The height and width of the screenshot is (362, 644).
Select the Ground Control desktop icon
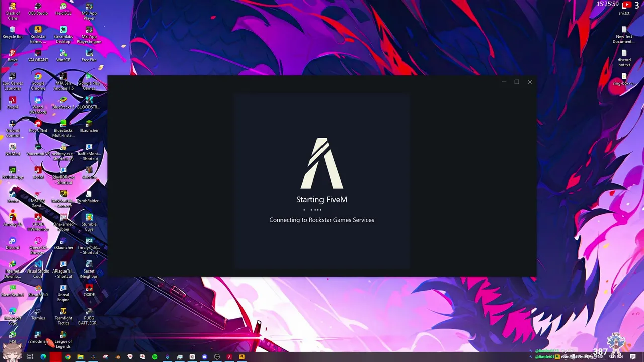tap(13, 128)
